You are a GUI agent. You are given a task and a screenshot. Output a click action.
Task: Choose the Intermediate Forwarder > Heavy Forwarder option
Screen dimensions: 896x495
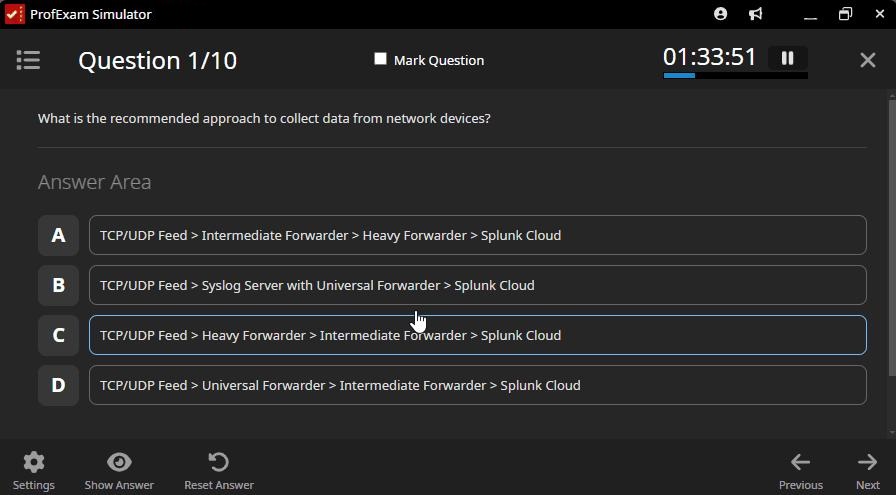478,235
